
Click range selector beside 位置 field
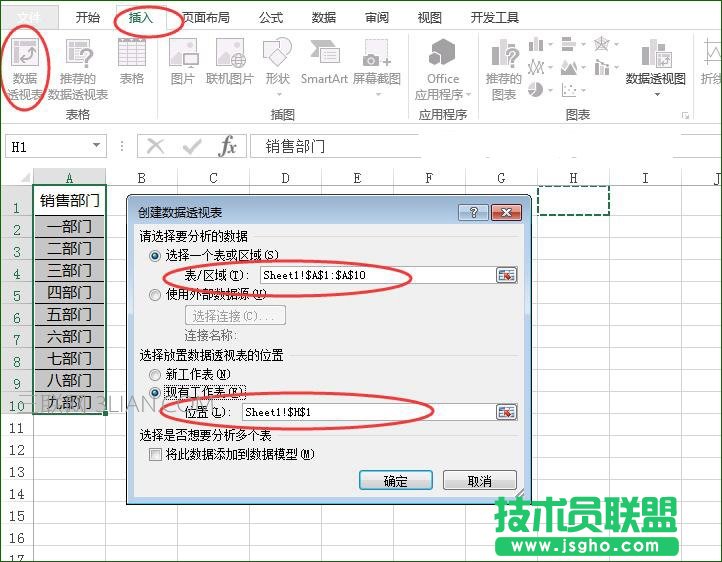507,412
